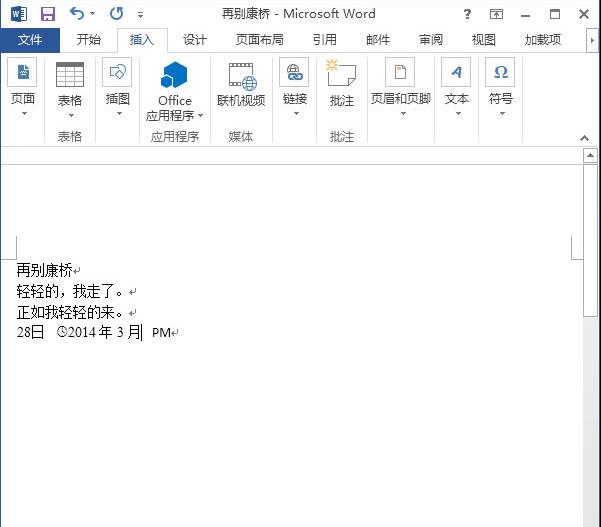Expand the 表格 dropdown arrow

point(71,115)
